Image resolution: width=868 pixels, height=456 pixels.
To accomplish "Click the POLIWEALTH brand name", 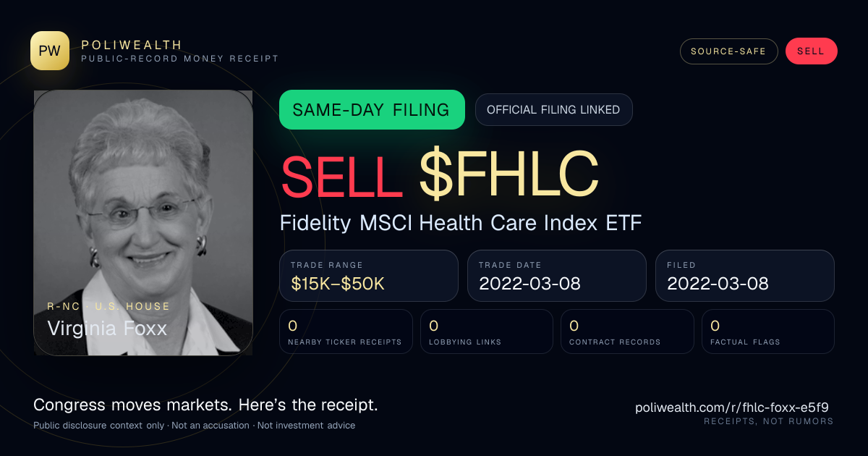I will 132,45.
